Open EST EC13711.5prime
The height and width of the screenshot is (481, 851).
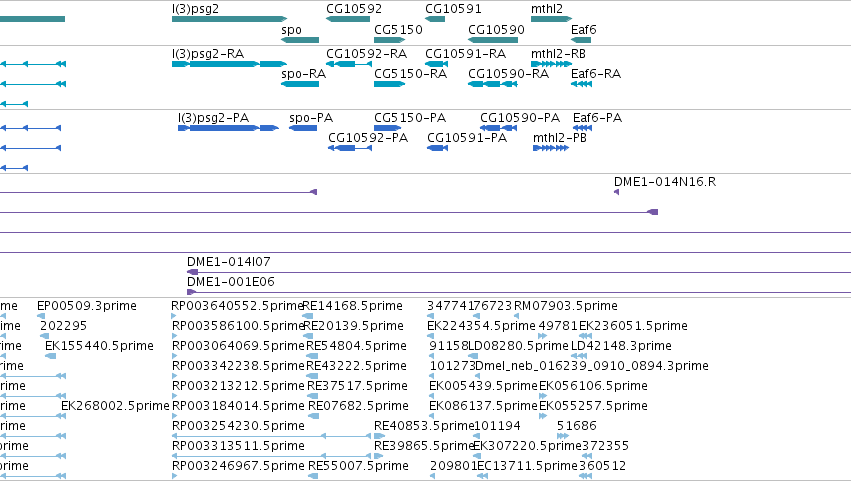(x=527, y=466)
